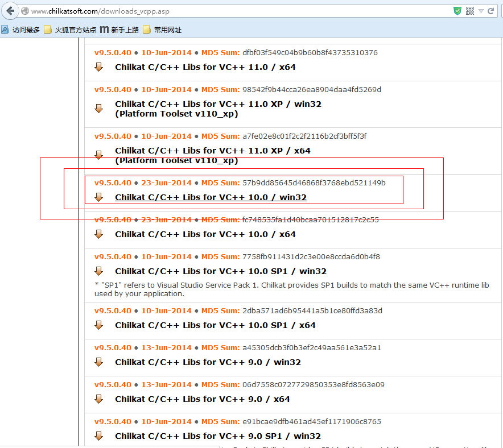The image size is (503, 448).
Task: Click (Platform Toolset v110_xp) under XP / win32
Action: (x=176, y=114)
